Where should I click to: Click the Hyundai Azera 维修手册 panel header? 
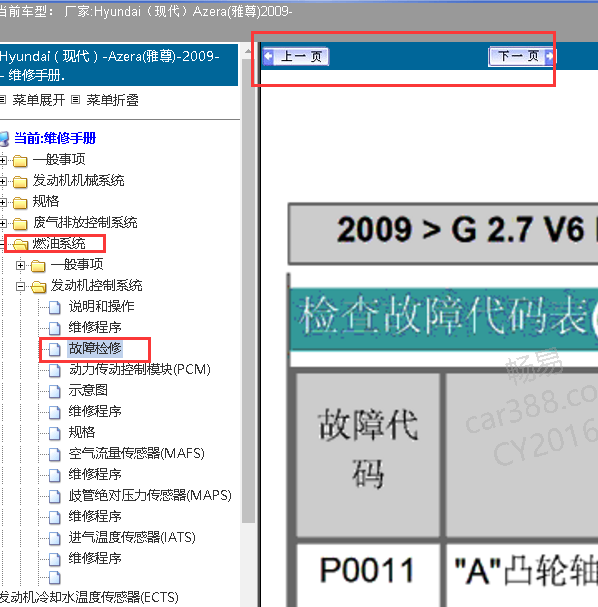(118, 65)
